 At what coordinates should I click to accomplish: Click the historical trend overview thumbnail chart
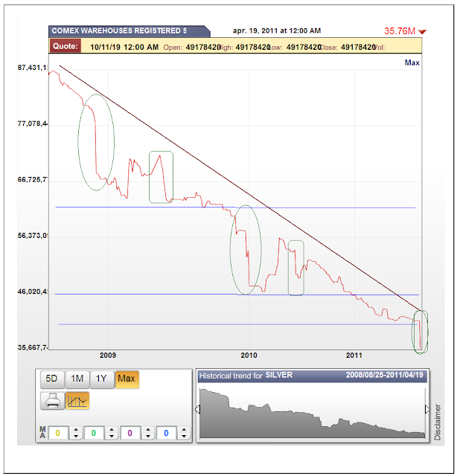(x=313, y=413)
